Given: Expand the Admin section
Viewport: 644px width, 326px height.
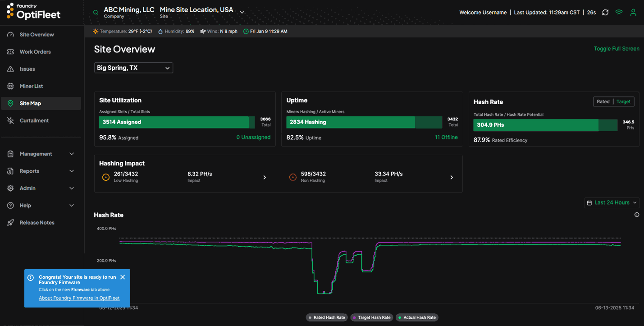Looking at the screenshot, I should click(x=28, y=188).
